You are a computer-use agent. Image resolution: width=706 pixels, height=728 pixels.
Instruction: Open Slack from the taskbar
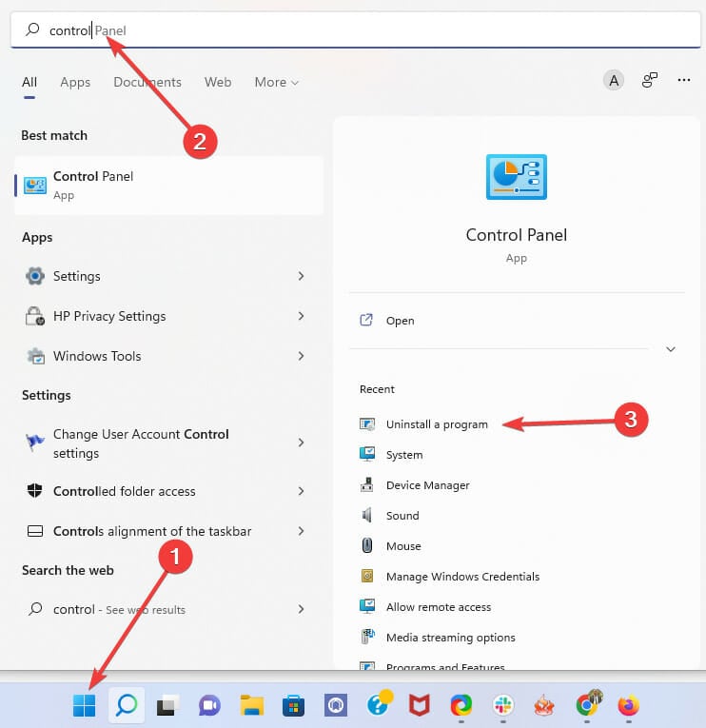click(502, 705)
